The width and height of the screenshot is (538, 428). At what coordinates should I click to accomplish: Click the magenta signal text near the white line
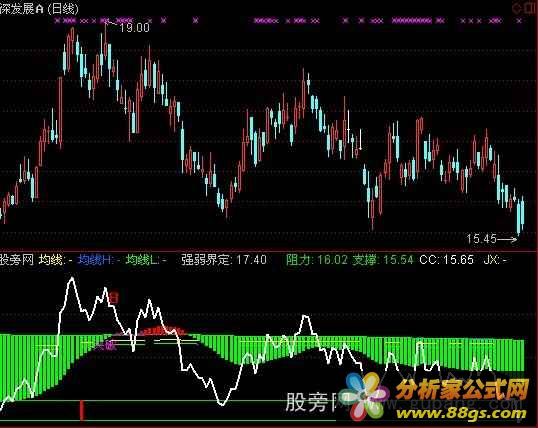pyautogui.click(x=106, y=346)
